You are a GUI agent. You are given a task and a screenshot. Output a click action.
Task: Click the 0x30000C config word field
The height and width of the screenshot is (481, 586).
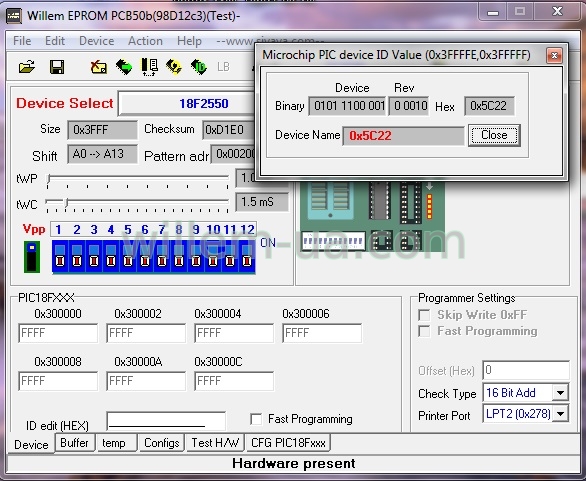coord(234,381)
